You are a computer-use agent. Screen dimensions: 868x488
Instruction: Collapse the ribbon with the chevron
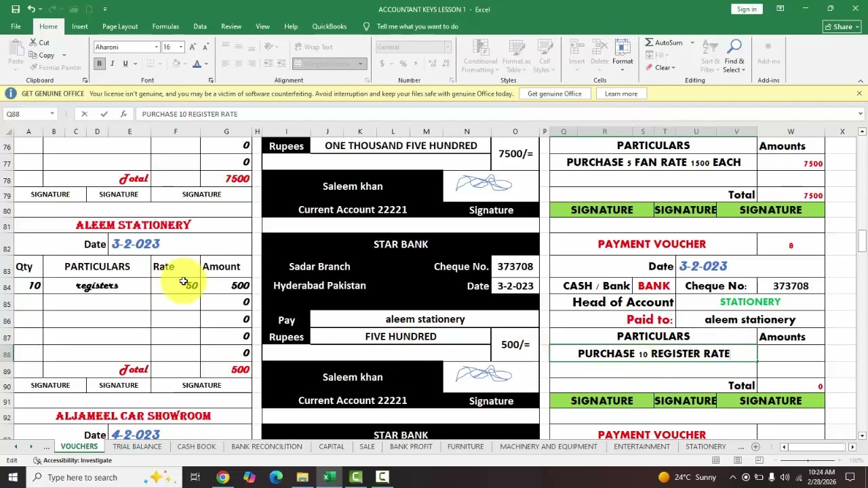[x=860, y=80]
